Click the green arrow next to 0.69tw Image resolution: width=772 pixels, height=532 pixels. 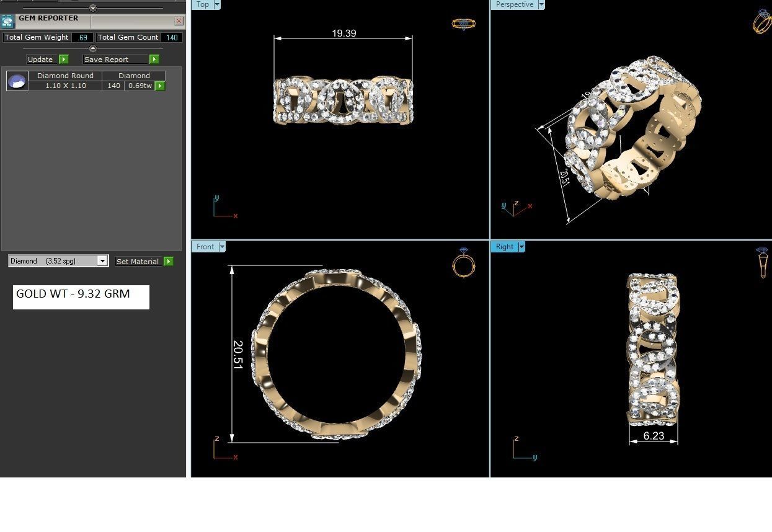coord(160,86)
